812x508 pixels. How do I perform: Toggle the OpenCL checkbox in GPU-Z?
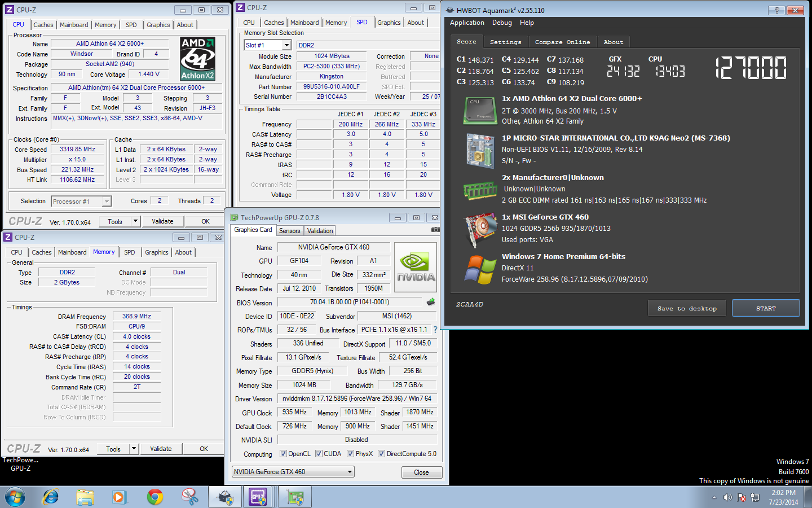283,454
